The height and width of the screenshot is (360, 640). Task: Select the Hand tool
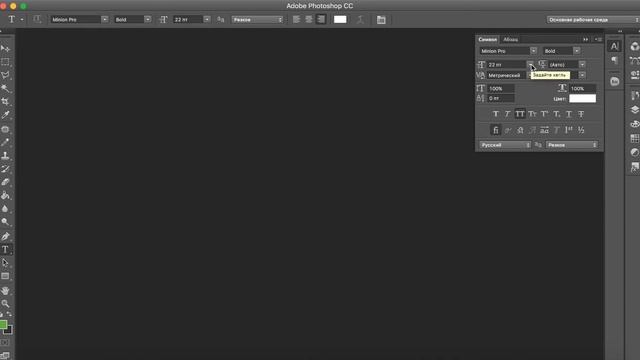click(5, 291)
